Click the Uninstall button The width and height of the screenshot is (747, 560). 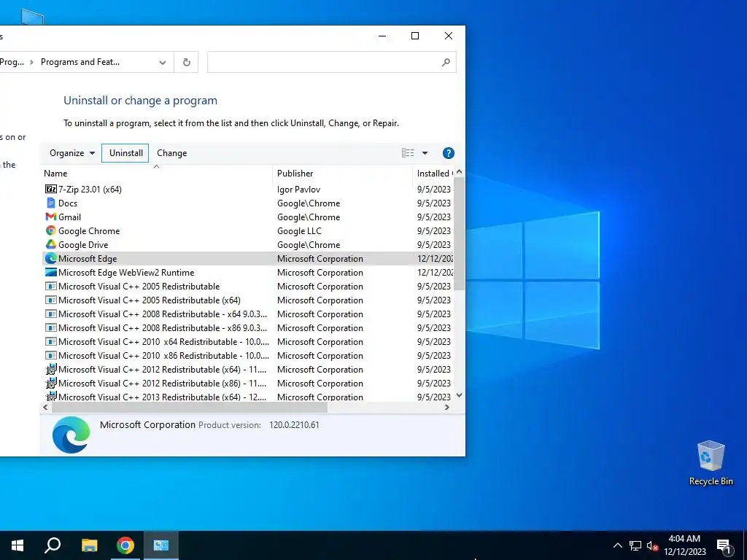[125, 153]
